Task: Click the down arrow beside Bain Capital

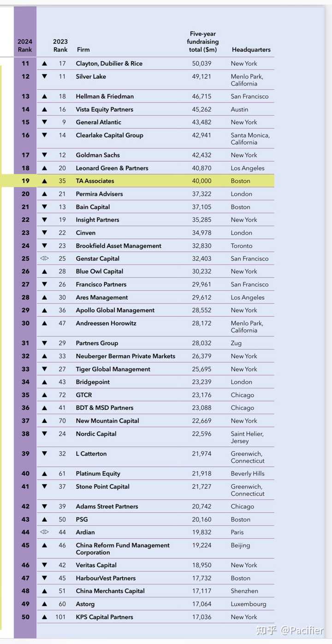Action: pyautogui.click(x=44, y=207)
